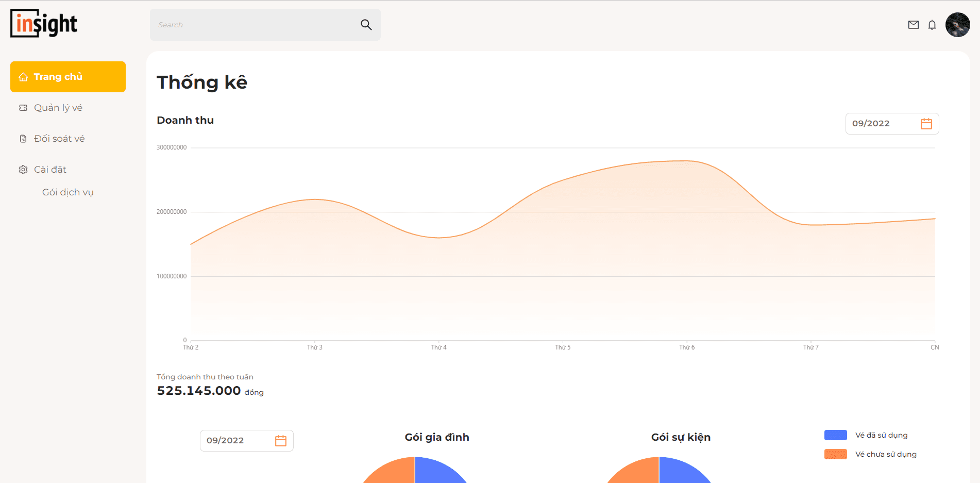This screenshot has width=980, height=483.
Task: Click the CN axis label
Action: click(935, 347)
